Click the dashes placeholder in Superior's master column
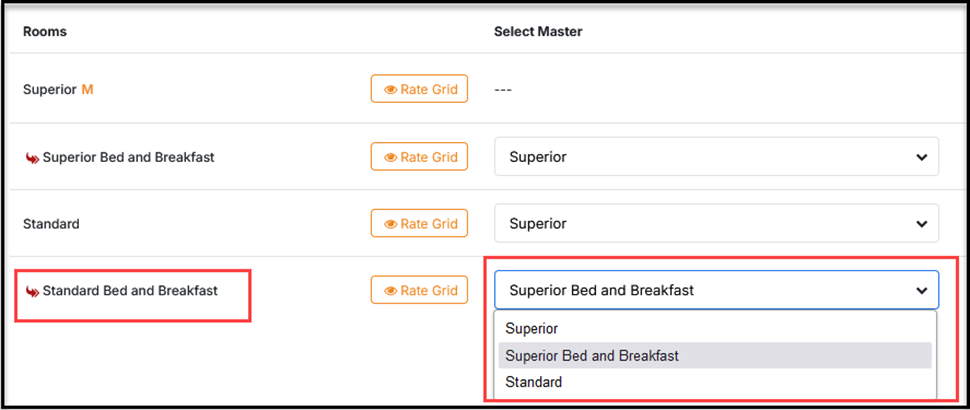This screenshot has height=410, width=970. (x=503, y=90)
